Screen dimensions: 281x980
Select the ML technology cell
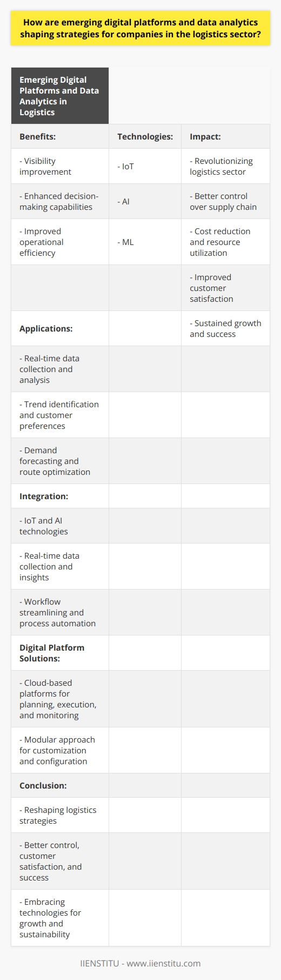point(145,242)
